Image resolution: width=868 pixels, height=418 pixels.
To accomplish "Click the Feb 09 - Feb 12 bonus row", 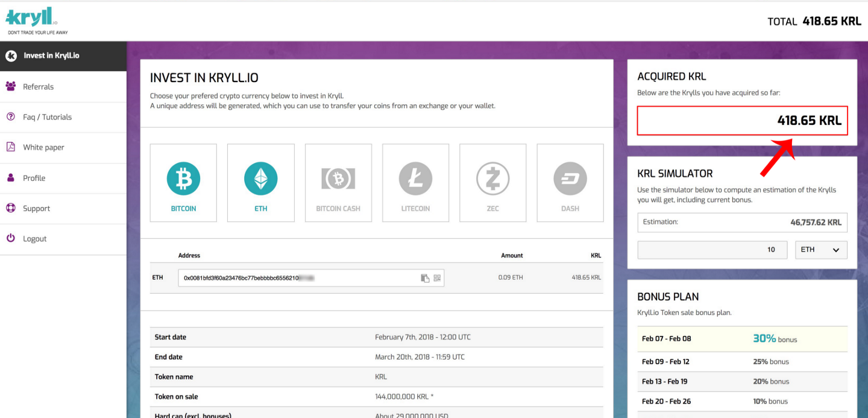I will (x=743, y=362).
